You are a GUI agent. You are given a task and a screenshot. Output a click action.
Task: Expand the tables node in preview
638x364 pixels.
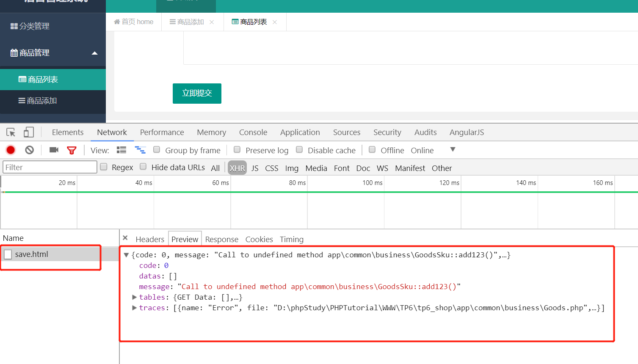[x=135, y=297]
